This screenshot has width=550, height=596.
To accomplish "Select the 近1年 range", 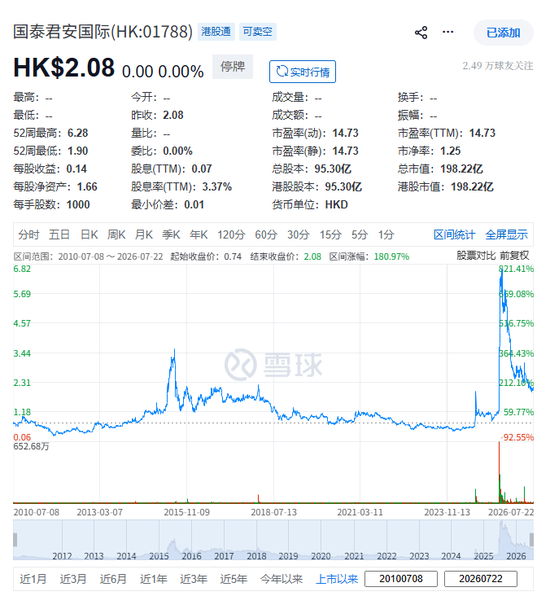I will (154, 579).
